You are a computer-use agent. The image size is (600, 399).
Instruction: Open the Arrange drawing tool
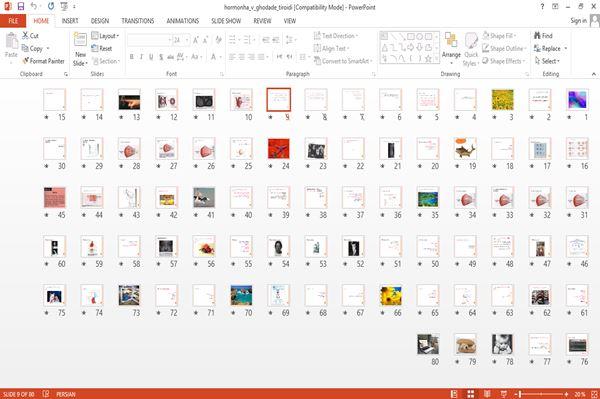click(451, 49)
